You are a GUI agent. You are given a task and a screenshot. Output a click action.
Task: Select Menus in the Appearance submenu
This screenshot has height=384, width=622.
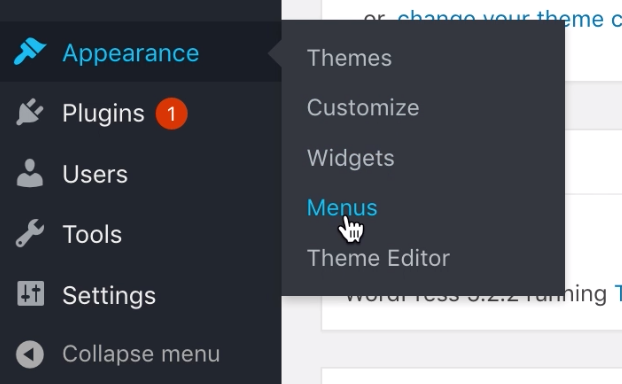[342, 208]
